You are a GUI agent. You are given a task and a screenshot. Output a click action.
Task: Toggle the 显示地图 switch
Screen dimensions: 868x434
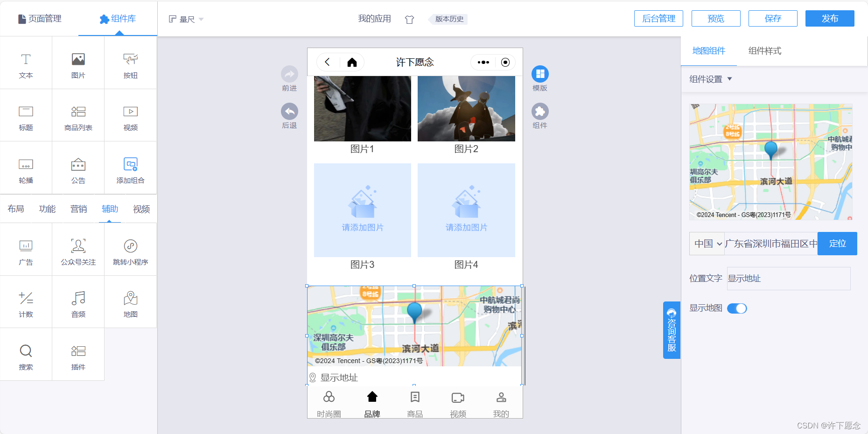pyautogui.click(x=737, y=308)
